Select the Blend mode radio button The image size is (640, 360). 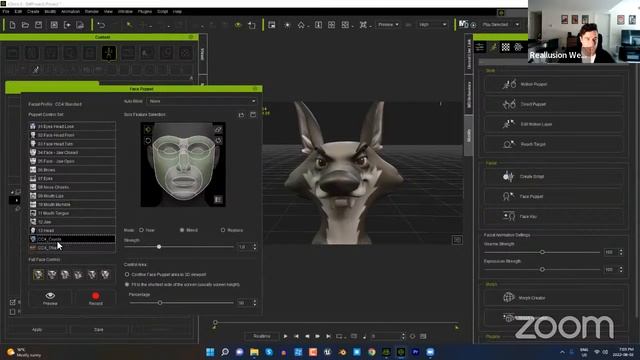pos(182,230)
